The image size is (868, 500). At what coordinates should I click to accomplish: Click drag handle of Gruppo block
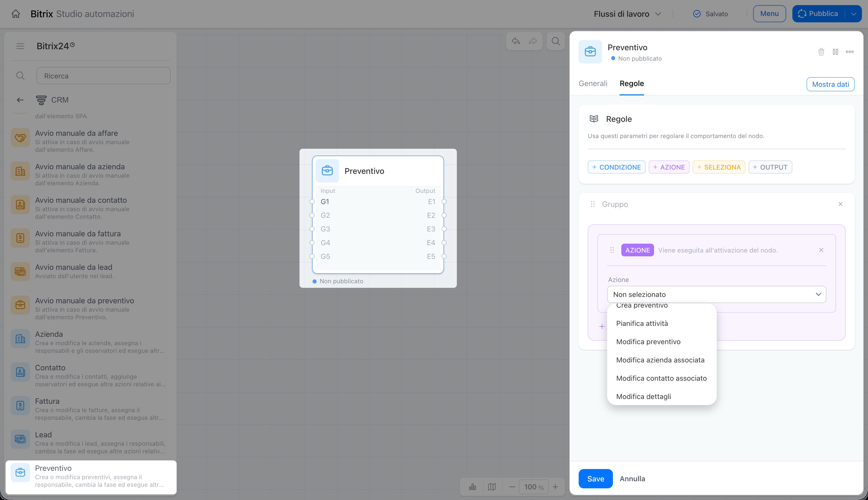593,204
